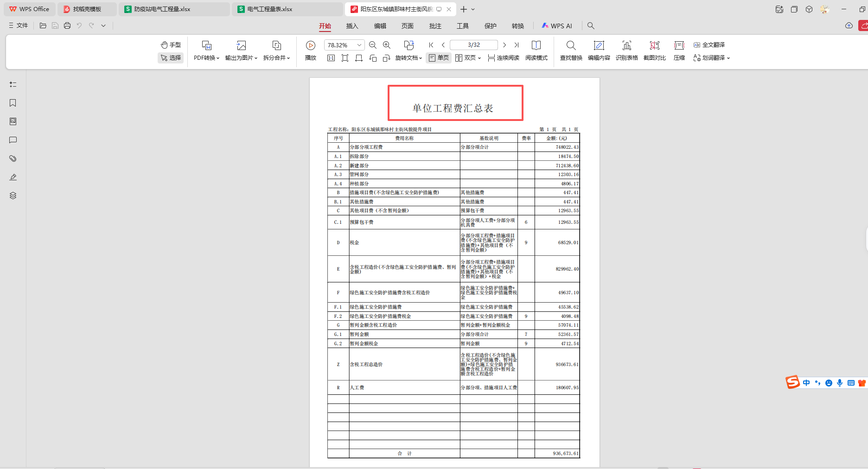Click the zoom-out magnifier icon

click(x=373, y=45)
